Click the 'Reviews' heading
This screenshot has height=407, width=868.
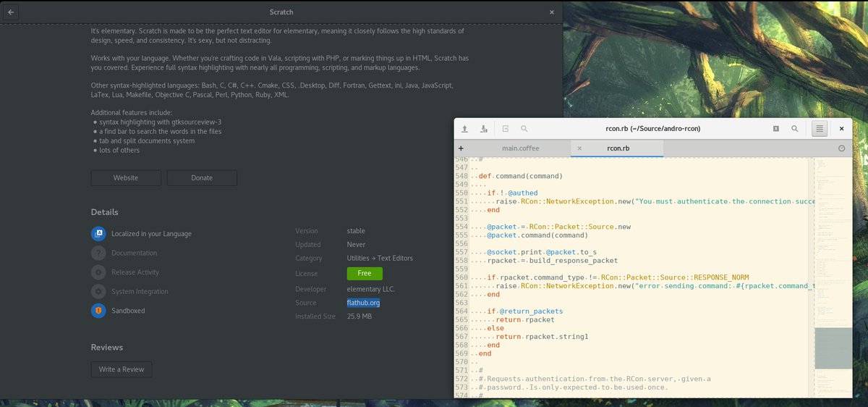click(x=107, y=347)
